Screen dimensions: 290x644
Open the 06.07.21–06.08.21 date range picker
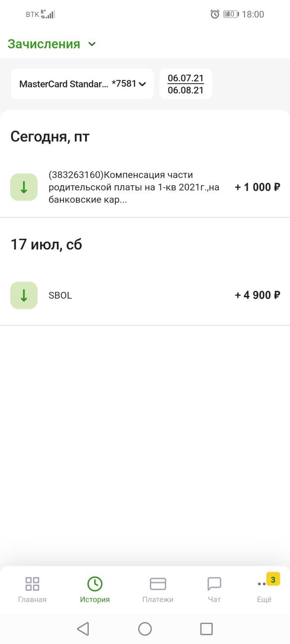point(186,84)
